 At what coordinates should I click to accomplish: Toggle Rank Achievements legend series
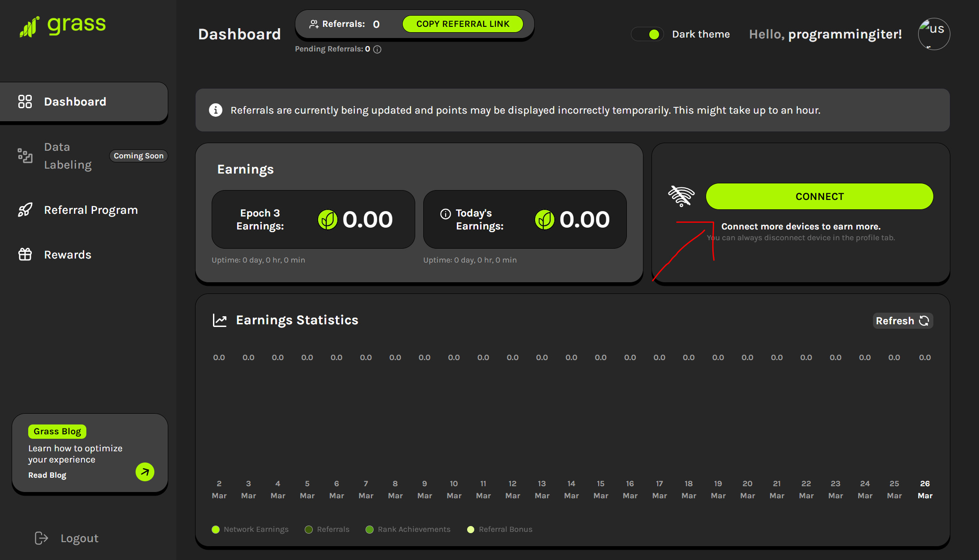[x=408, y=530]
